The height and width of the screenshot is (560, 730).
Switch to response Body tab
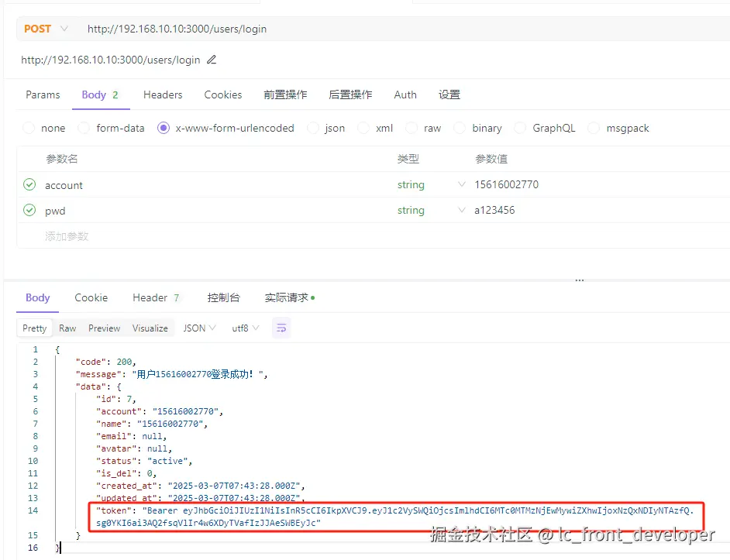tap(38, 298)
